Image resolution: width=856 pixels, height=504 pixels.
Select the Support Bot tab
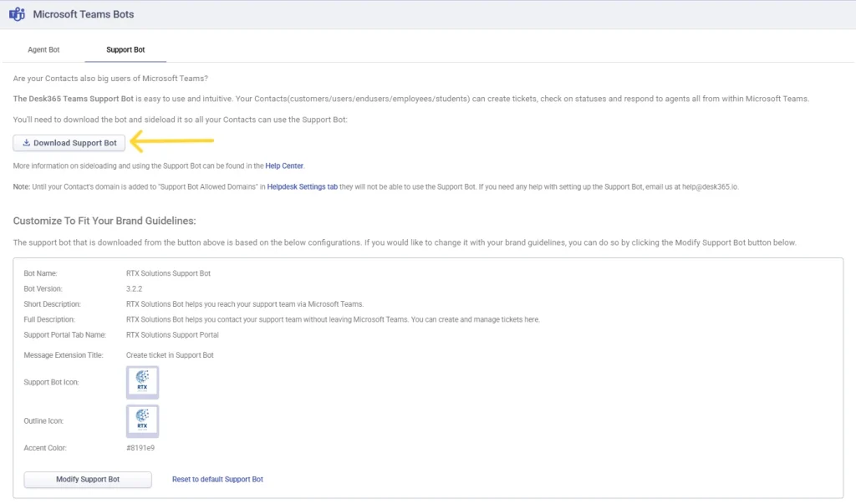coord(125,49)
